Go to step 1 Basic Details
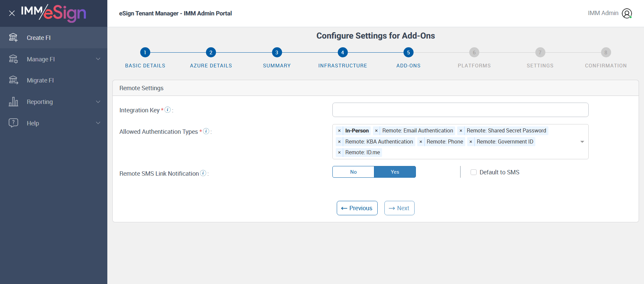This screenshot has height=284, width=644. [145, 52]
